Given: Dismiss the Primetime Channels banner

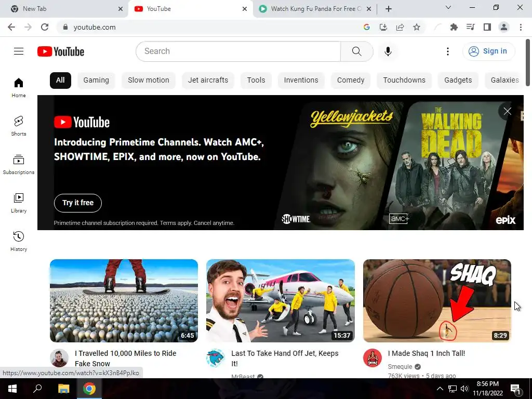Looking at the screenshot, I should click(x=507, y=111).
